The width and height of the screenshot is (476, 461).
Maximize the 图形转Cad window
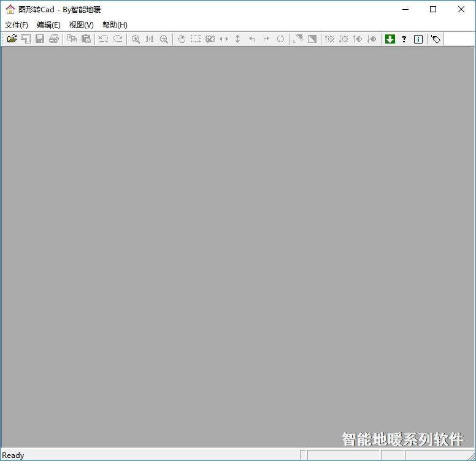point(433,9)
